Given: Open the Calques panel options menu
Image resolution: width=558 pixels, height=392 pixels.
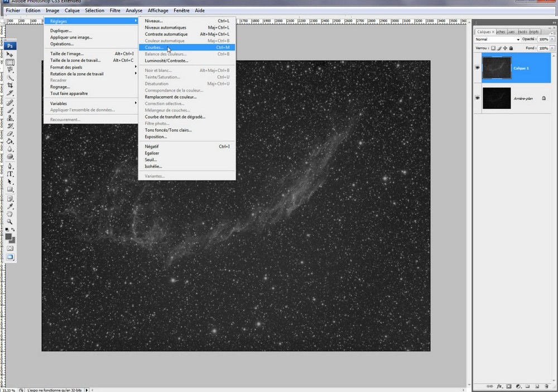Looking at the screenshot, I should click(x=552, y=33).
